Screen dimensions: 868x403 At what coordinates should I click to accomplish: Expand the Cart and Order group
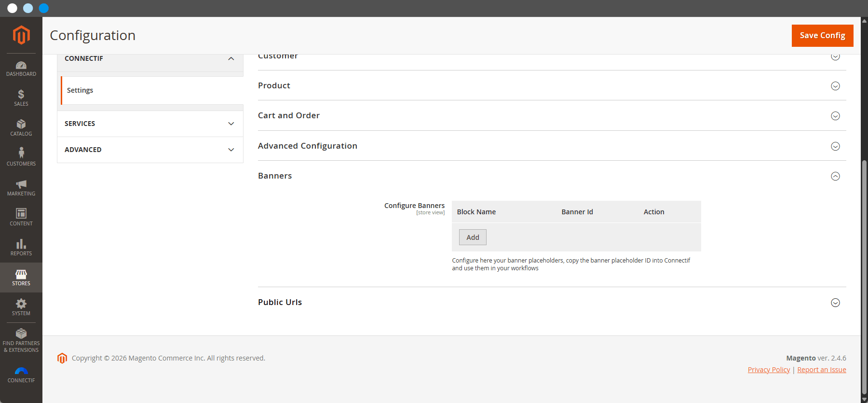pos(552,115)
